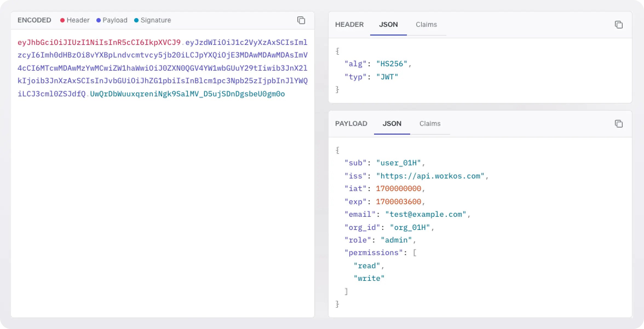The width and height of the screenshot is (644, 329).
Task: Click inside the encoded token text area
Action: [162, 164]
